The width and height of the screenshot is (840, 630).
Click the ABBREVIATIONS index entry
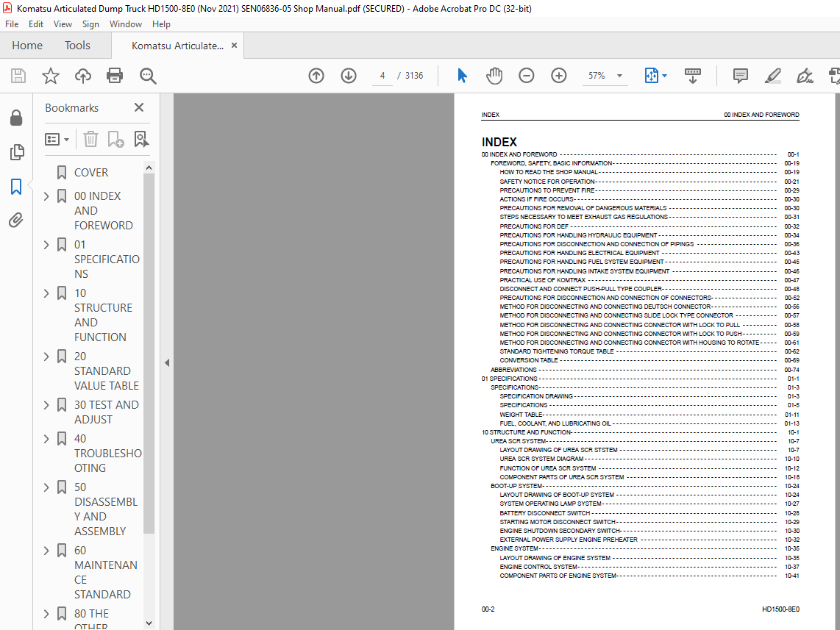[513, 369]
